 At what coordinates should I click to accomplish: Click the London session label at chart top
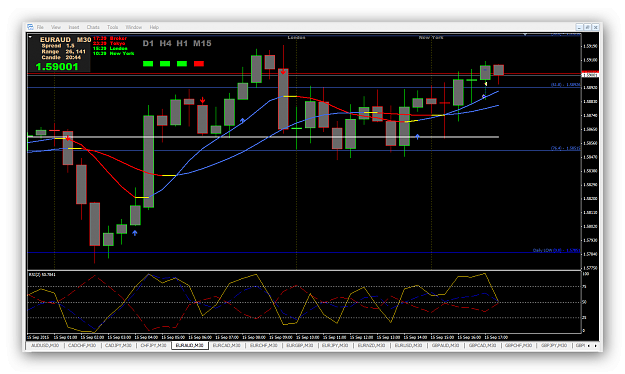pos(296,37)
